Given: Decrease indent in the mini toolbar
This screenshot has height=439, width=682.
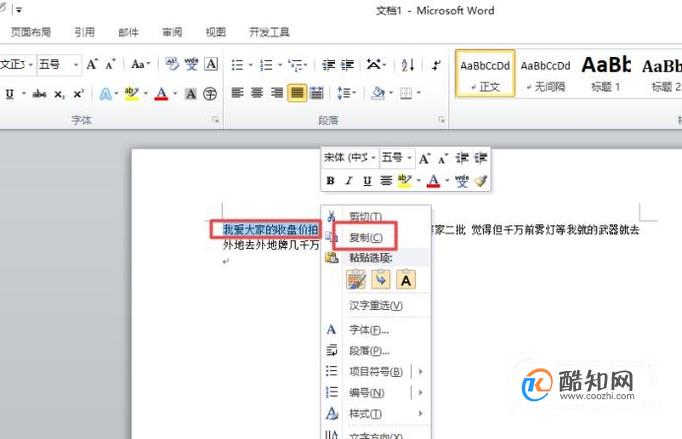Looking at the screenshot, I should [x=461, y=158].
